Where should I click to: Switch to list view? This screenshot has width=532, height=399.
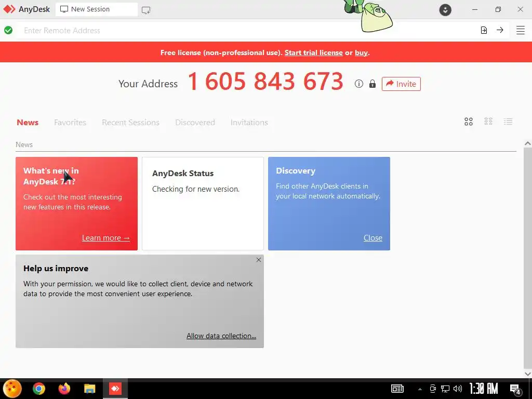pos(508,122)
